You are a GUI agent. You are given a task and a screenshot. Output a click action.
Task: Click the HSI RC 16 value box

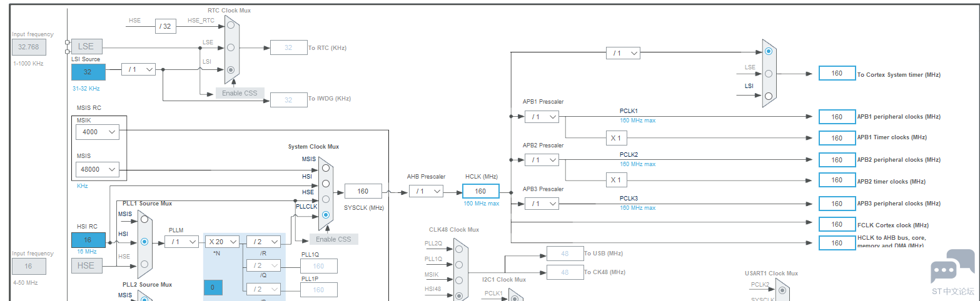[88, 239]
